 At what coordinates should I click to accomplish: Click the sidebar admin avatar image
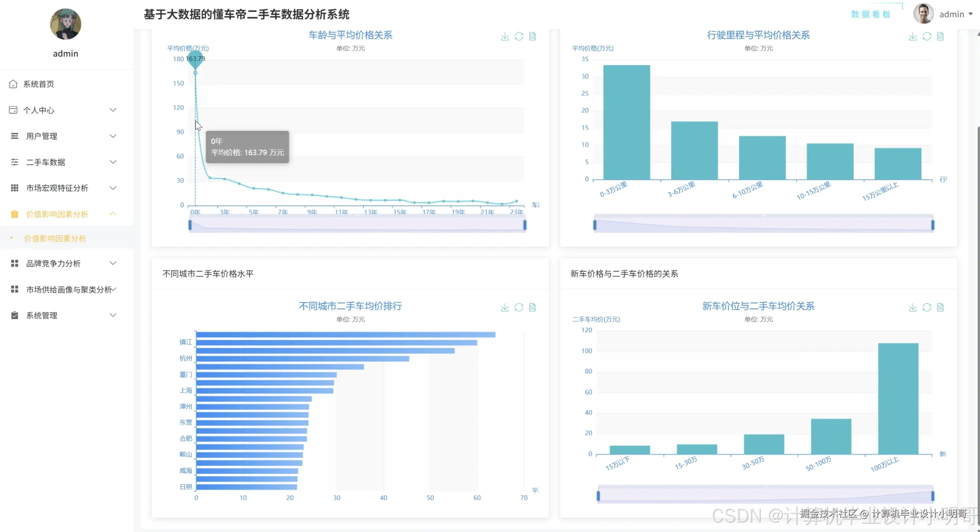(x=65, y=24)
